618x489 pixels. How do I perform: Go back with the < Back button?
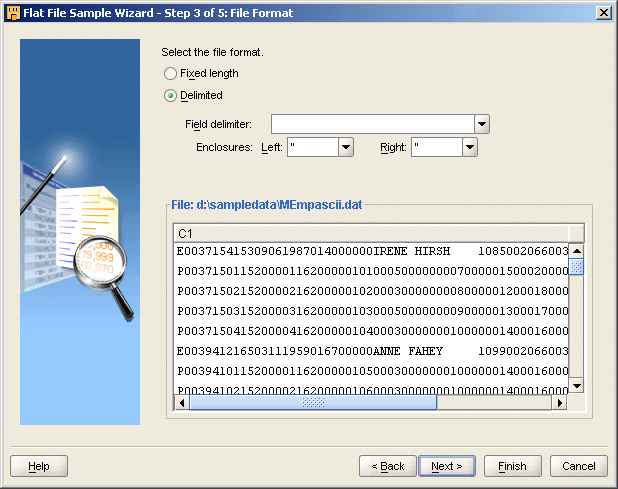tap(388, 466)
